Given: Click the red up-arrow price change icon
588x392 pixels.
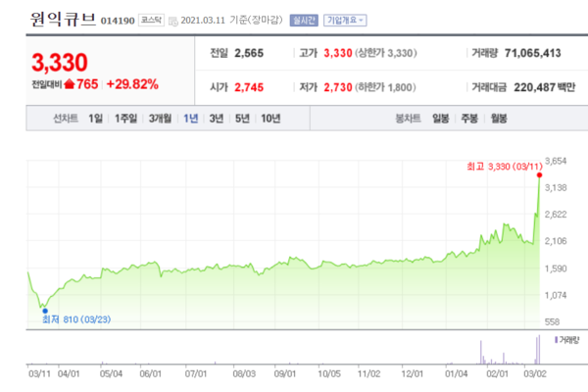Looking at the screenshot, I should point(70,84).
